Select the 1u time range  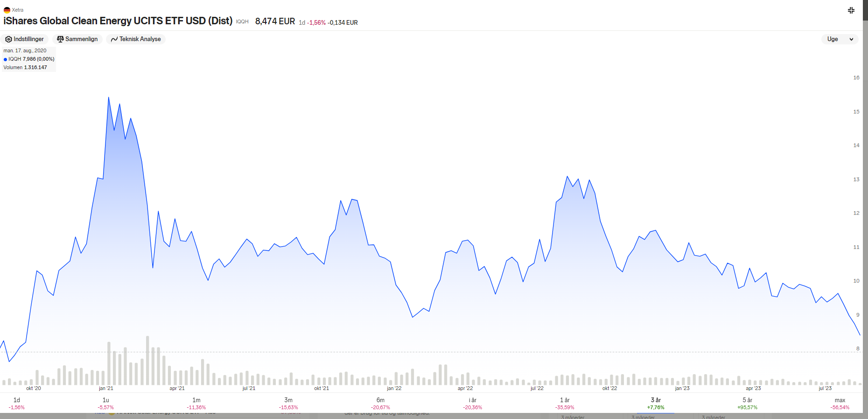pos(106,404)
